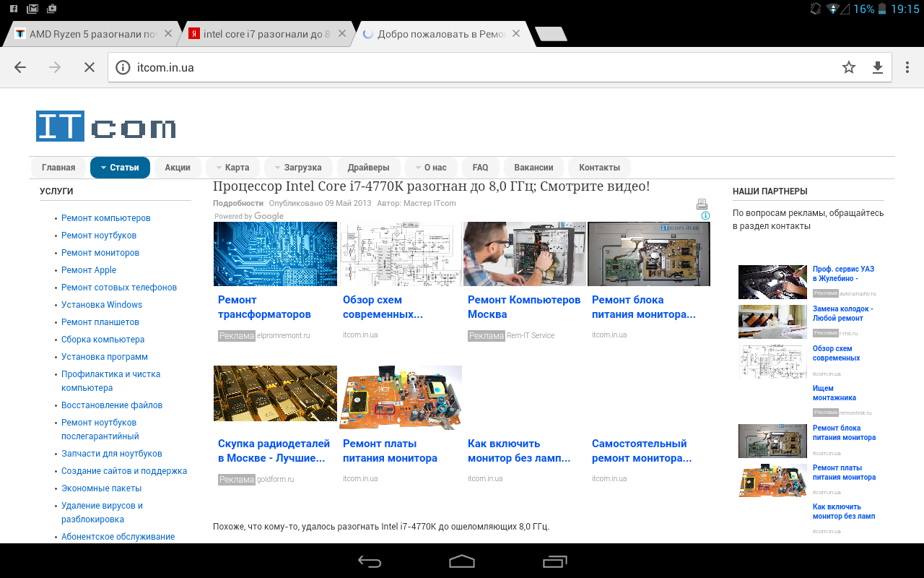Open the FAQ menu item
Viewport: 924px width, 578px height.
coord(480,168)
